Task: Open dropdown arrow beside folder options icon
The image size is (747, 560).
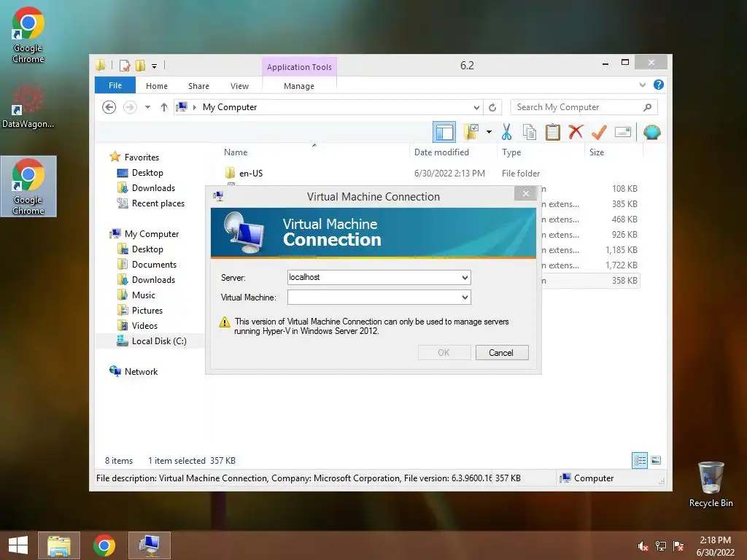Action: point(489,132)
